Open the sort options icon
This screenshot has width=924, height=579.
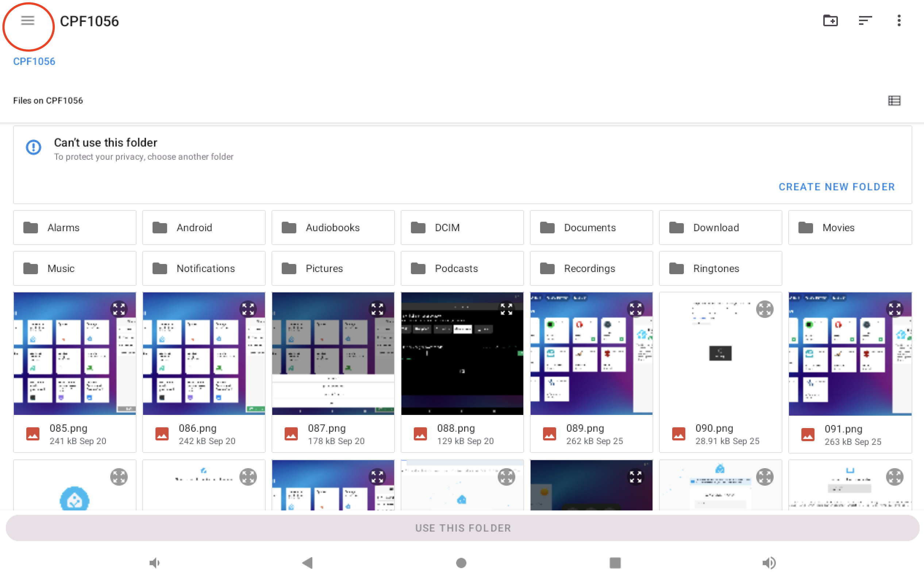(865, 20)
